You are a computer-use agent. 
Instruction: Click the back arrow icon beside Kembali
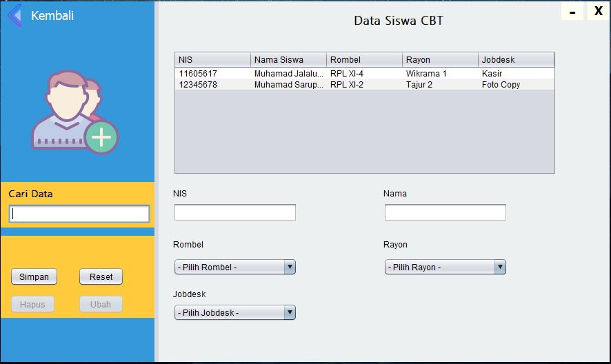[x=14, y=16]
